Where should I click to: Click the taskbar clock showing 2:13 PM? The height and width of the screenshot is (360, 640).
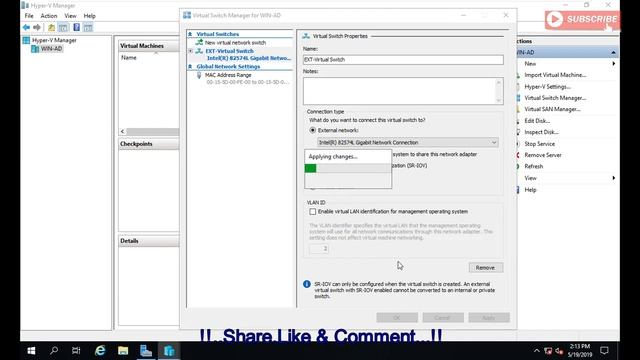point(580,351)
